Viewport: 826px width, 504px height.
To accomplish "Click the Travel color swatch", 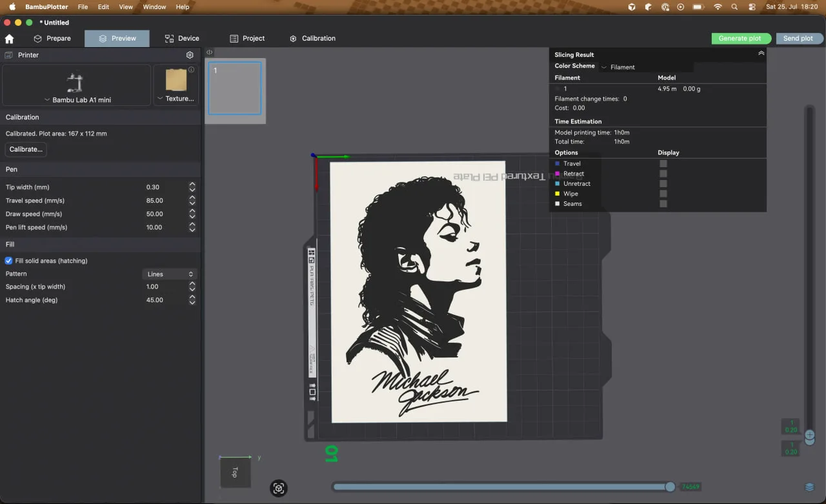I will pos(558,164).
